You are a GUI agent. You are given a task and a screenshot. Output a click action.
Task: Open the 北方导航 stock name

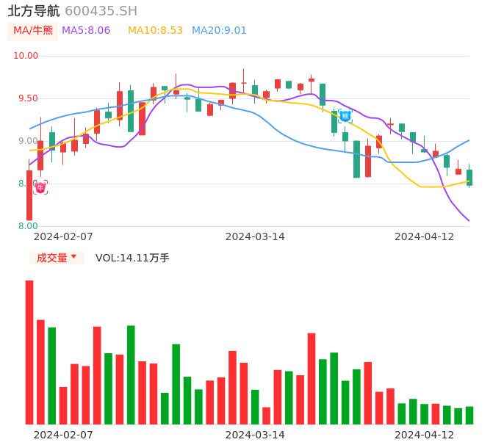click(x=34, y=11)
